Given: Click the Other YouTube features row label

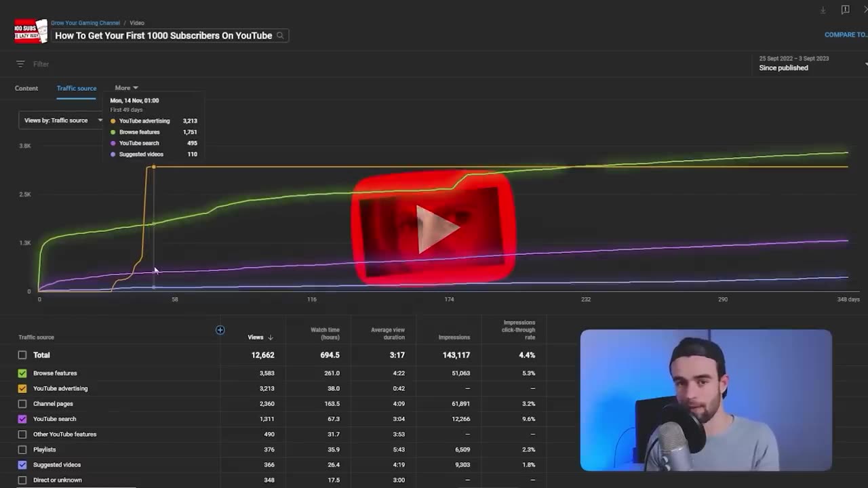Looking at the screenshot, I should 65,434.
